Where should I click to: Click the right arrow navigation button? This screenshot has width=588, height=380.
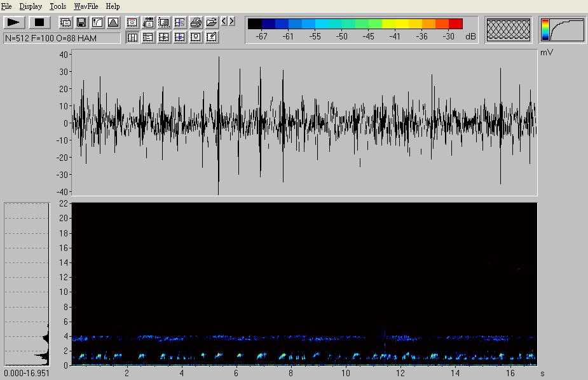(x=231, y=21)
